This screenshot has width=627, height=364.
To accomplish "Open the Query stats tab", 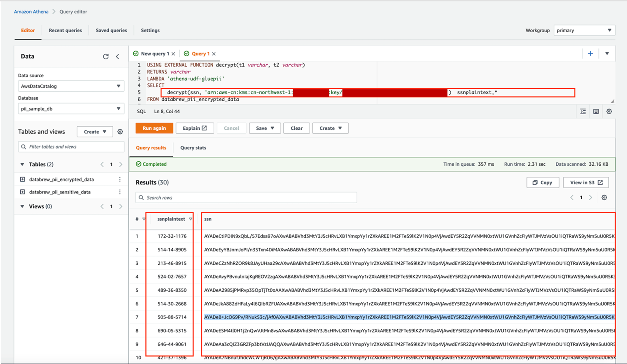I will tap(193, 148).
